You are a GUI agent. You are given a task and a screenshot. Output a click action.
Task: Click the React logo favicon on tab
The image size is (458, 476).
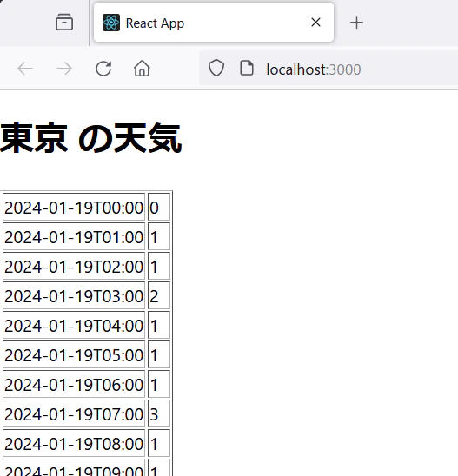111,23
